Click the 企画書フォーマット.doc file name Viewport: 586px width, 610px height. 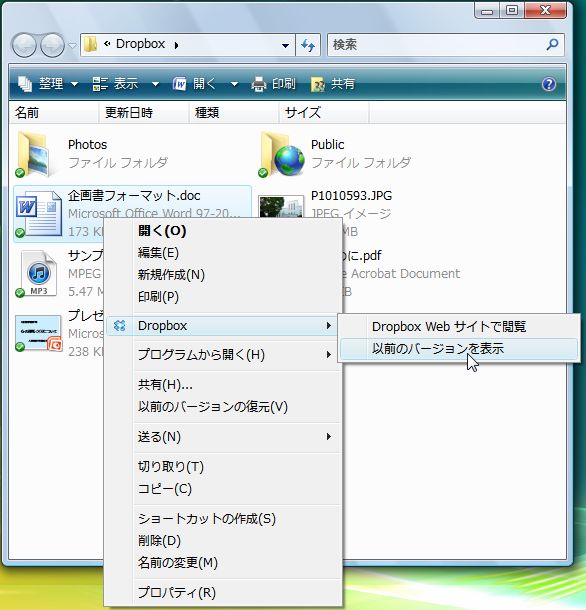134,195
